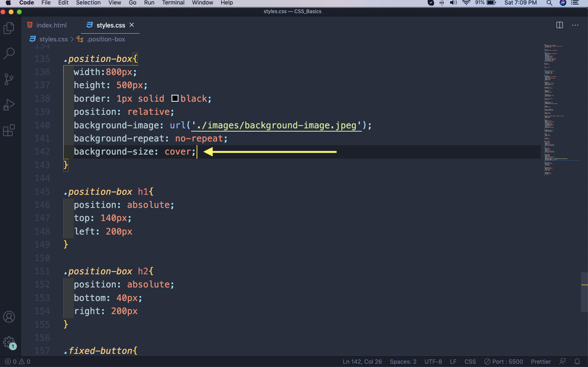Open the Accounts menu in activity bar
The height and width of the screenshot is (367, 588).
[x=9, y=317]
